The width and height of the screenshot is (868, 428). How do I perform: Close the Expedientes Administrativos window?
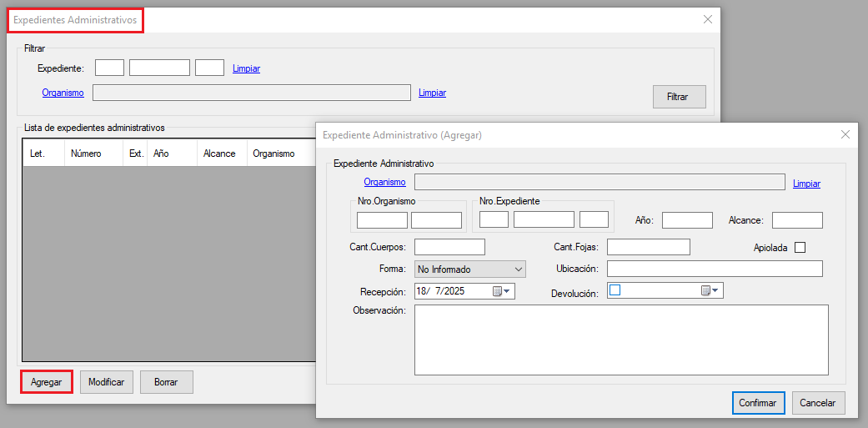[x=707, y=19]
